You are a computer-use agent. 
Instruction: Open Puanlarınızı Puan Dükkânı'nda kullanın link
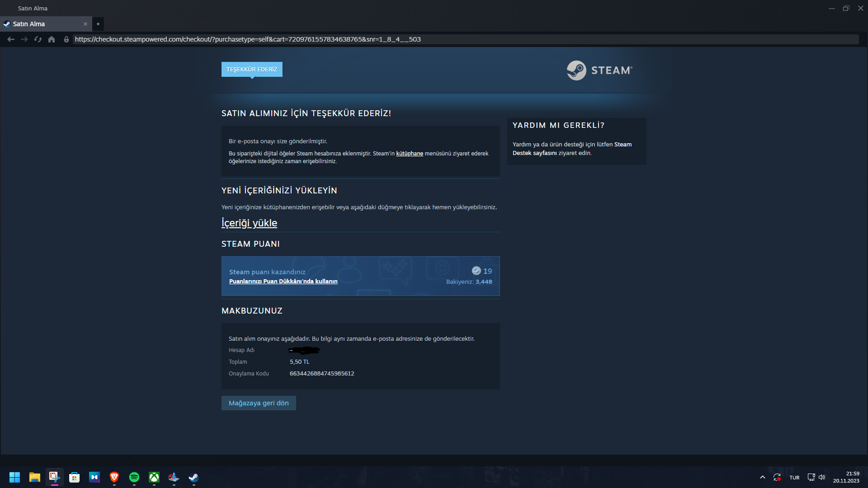pos(283,281)
